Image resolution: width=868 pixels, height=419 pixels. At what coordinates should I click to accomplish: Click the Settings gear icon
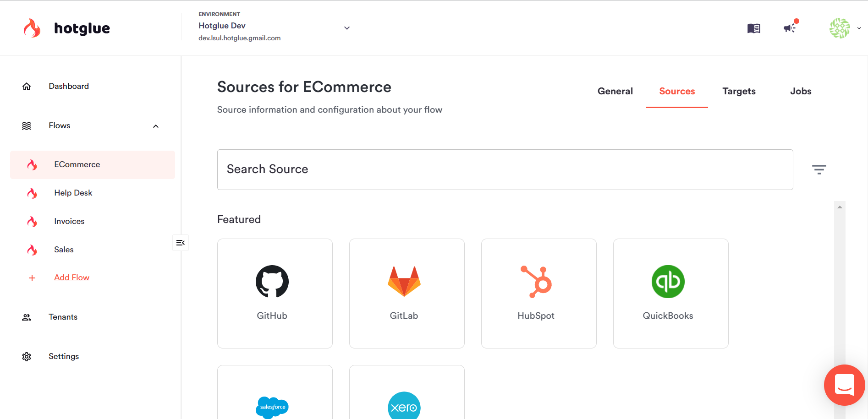coord(27,357)
